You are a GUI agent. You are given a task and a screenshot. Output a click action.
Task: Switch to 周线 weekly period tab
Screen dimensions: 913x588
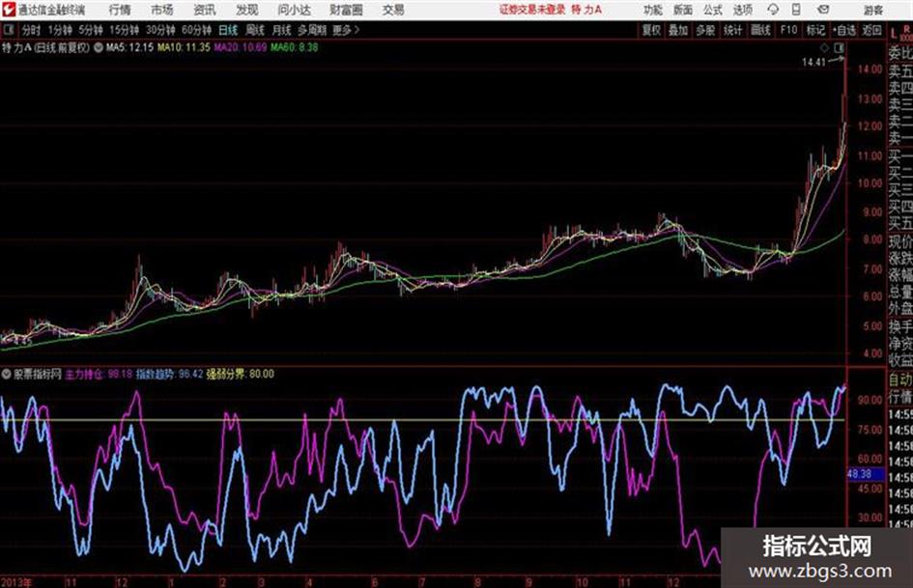(x=255, y=30)
